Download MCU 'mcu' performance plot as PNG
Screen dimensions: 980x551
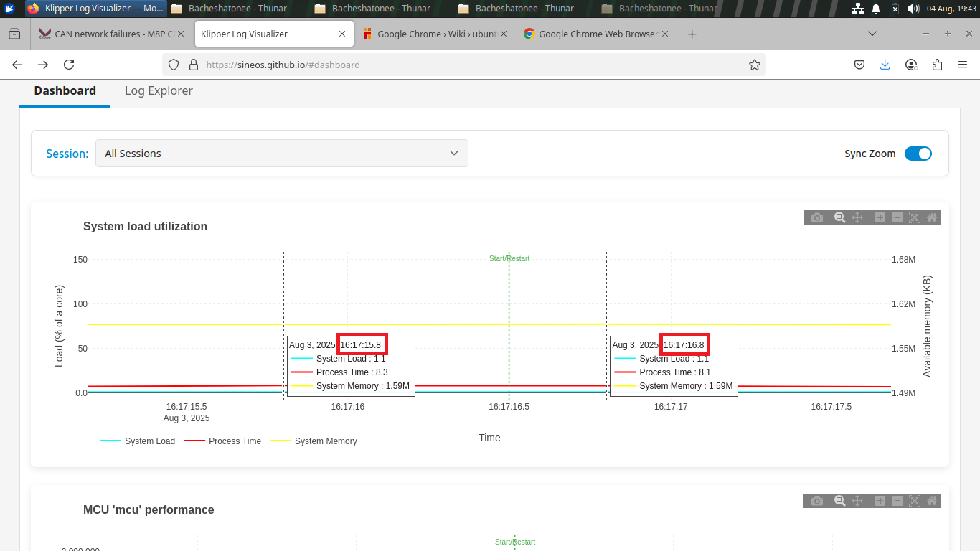click(x=817, y=501)
